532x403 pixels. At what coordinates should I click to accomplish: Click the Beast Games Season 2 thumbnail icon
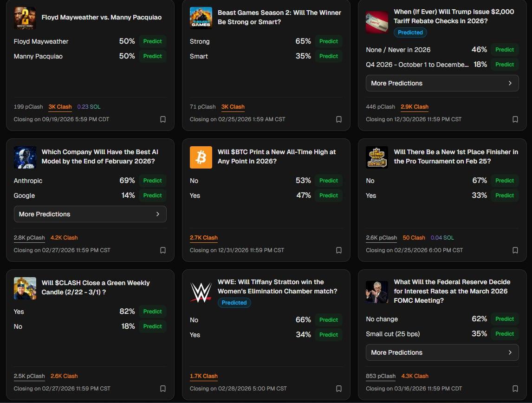click(201, 18)
